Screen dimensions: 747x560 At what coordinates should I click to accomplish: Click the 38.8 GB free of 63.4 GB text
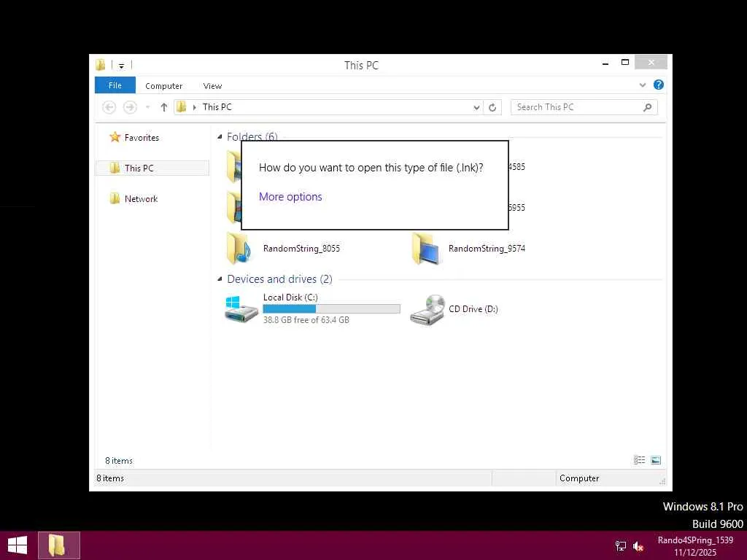306,320
